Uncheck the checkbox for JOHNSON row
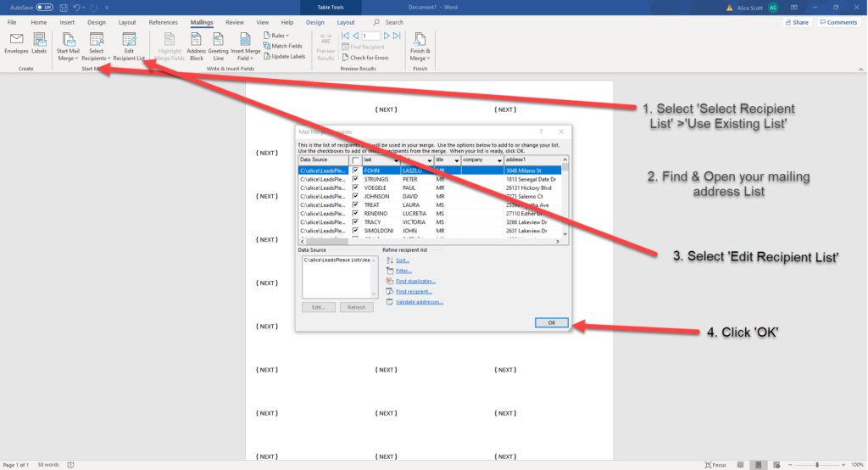The height and width of the screenshot is (470, 868). [x=356, y=196]
